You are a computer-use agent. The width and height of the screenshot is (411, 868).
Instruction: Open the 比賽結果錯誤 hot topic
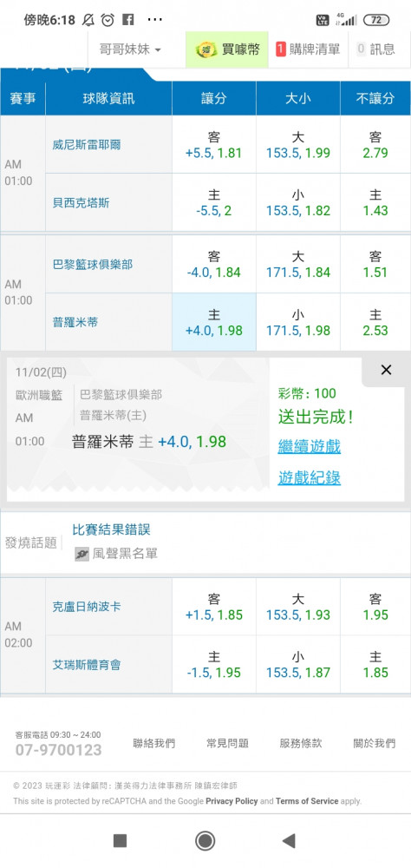(x=111, y=529)
